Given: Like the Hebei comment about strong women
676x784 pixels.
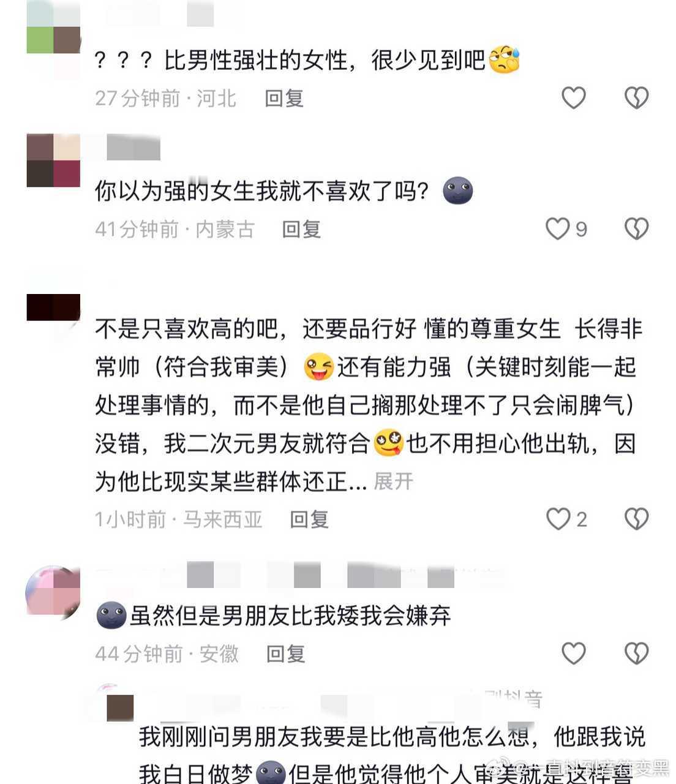Looking at the screenshot, I should coord(574,97).
